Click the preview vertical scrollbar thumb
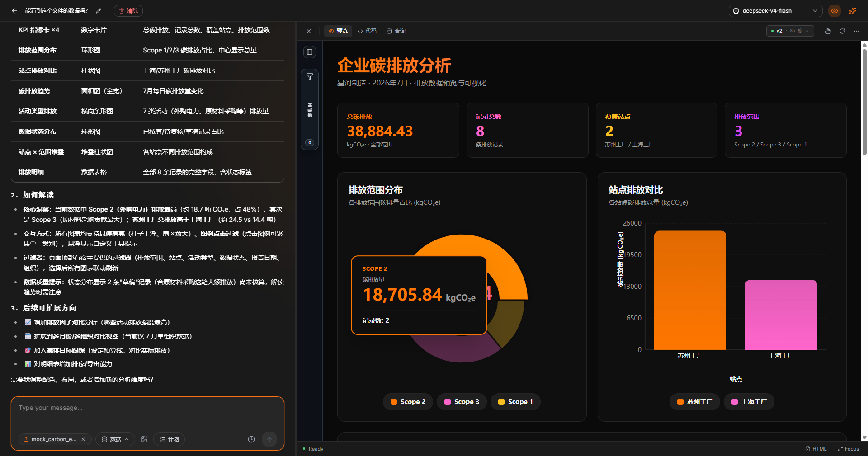Viewport: 868px width, 456px height. (x=864, y=102)
